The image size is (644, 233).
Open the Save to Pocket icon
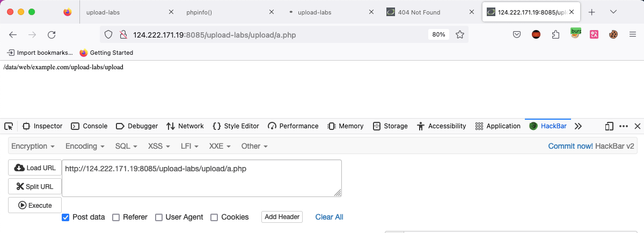click(x=516, y=34)
